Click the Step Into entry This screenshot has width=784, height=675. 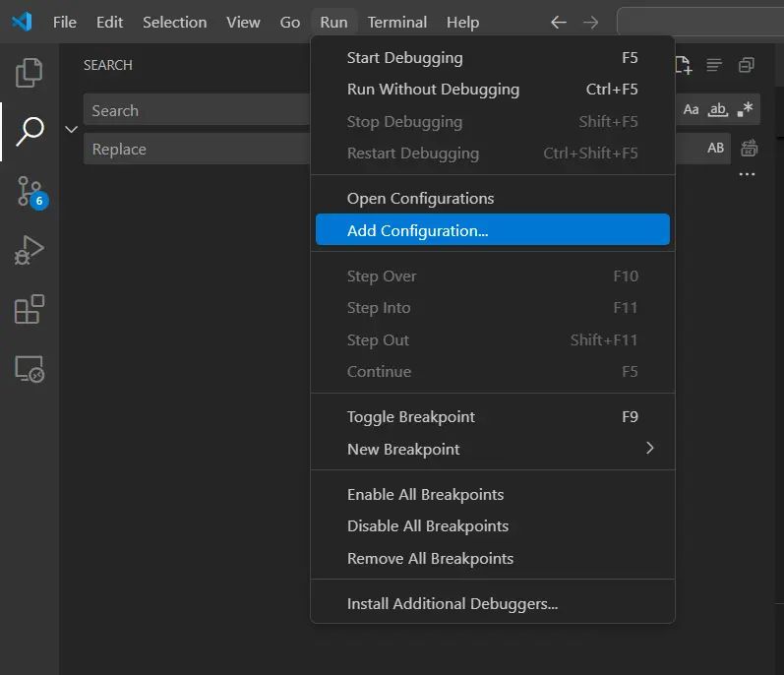click(493, 308)
